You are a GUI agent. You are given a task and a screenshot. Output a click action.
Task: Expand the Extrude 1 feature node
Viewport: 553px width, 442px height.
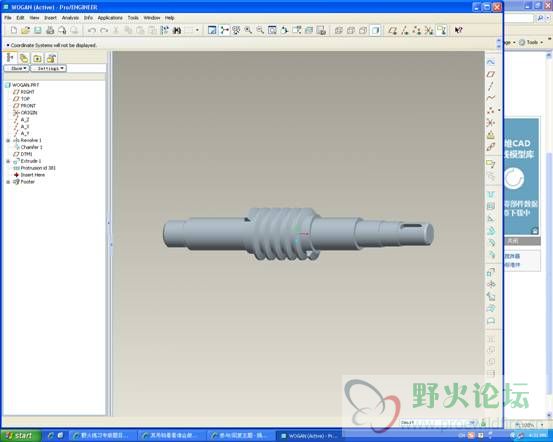[x=8, y=161]
